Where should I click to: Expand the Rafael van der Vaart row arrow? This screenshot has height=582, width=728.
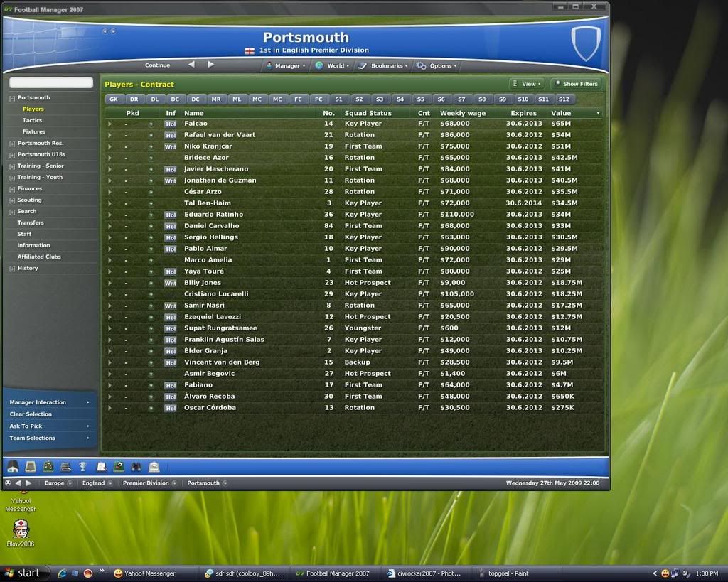109,135
